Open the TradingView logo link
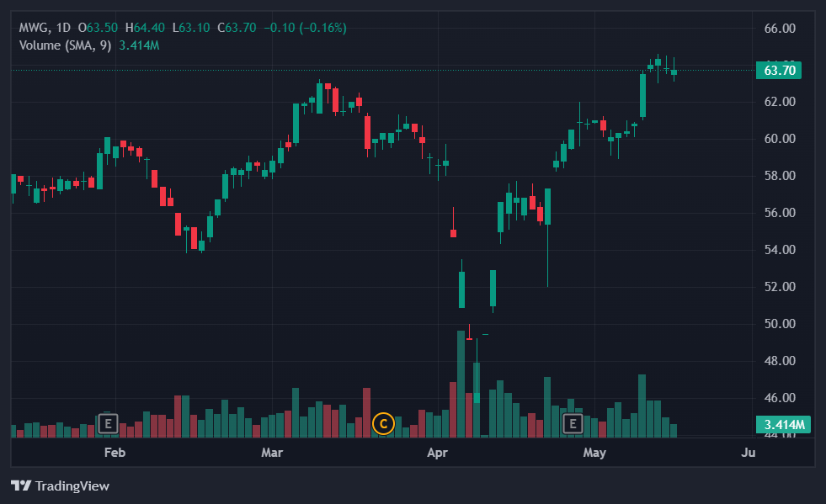The image size is (826, 504). (x=60, y=485)
